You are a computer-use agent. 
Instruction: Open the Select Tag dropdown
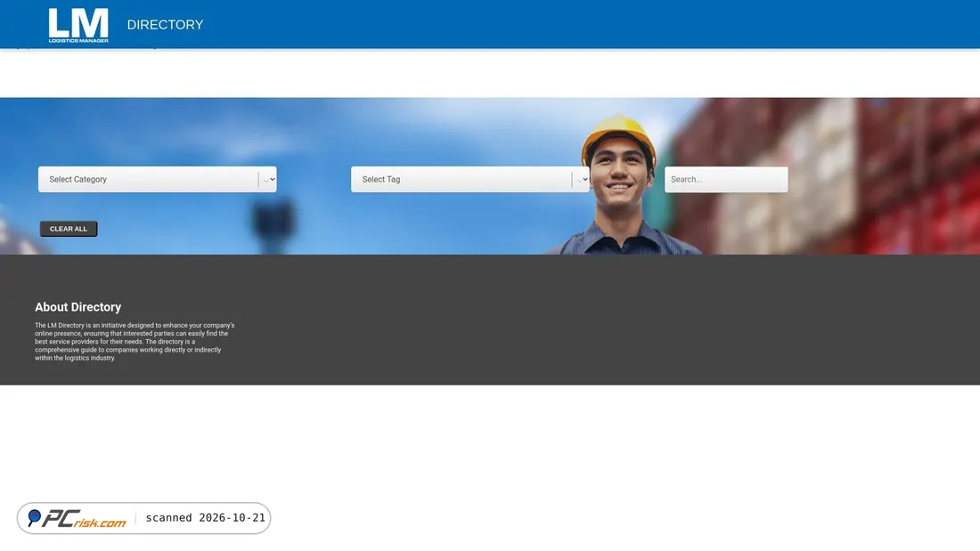click(470, 179)
